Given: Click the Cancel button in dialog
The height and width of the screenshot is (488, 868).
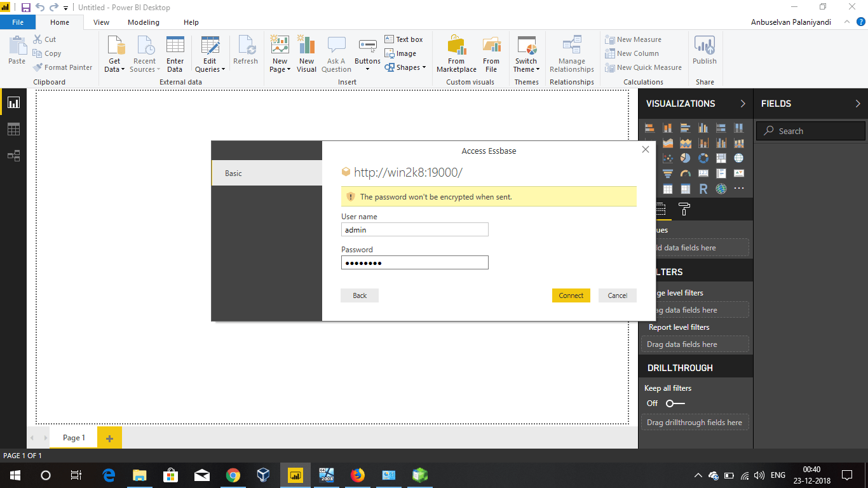Looking at the screenshot, I should click(618, 295).
